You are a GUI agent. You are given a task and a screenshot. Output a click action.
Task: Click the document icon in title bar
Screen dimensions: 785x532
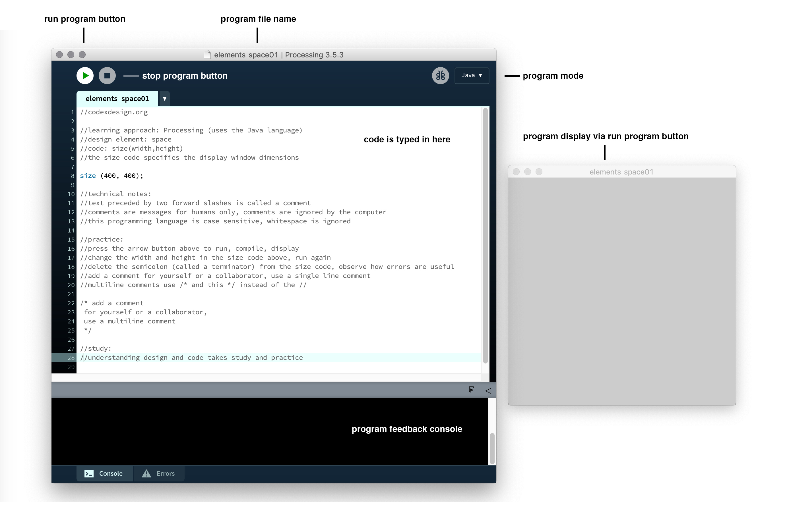[x=207, y=55]
